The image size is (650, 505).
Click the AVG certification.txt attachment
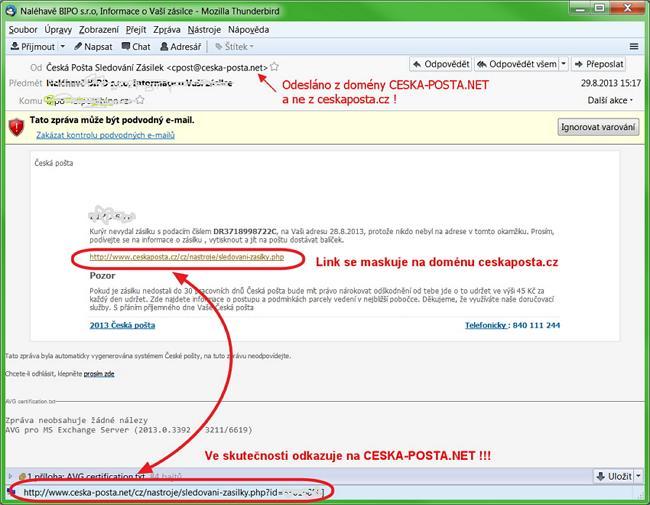(x=85, y=476)
